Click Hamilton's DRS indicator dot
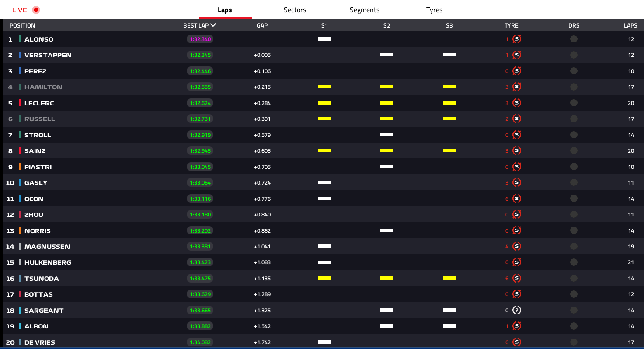 [574, 87]
